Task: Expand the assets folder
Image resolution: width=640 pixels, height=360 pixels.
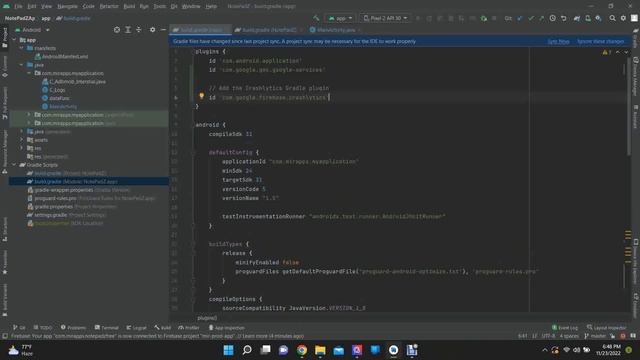Action: [22, 140]
